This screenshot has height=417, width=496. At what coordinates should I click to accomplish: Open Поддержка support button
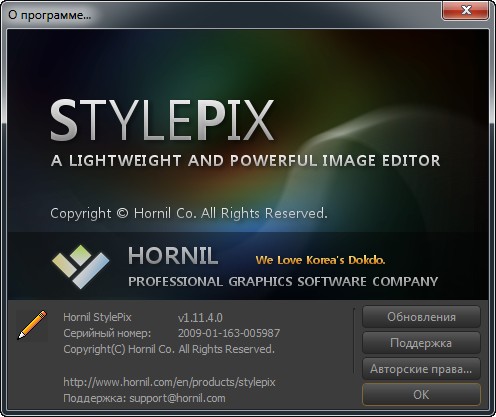pyautogui.click(x=421, y=343)
